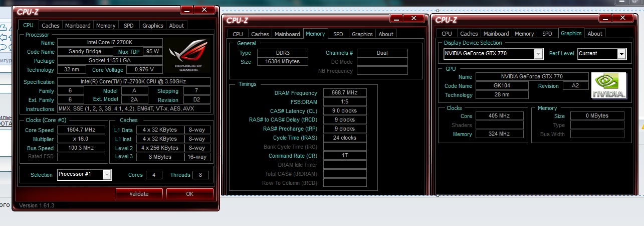
Task: Click the OK button
Action: pos(189,193)
